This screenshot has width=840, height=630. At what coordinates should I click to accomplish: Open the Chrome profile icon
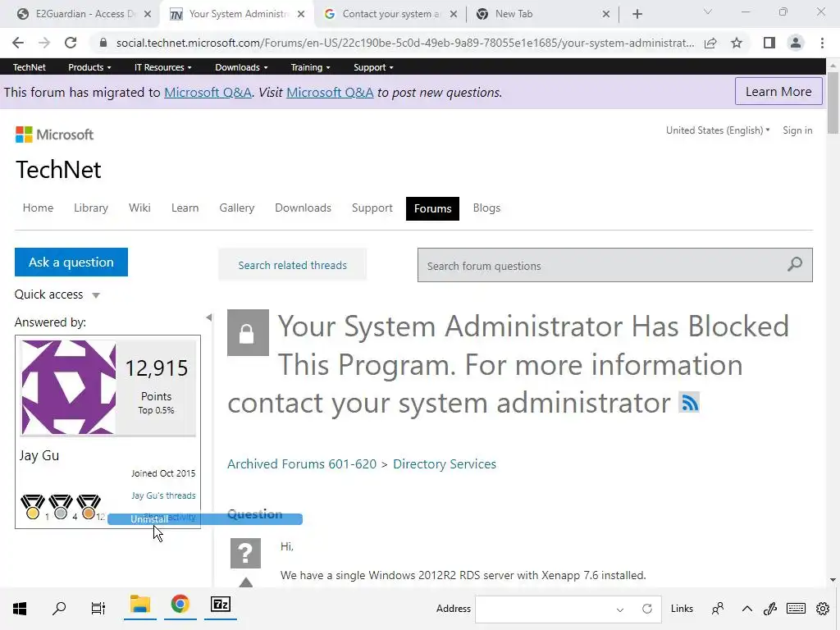(796, 43)
